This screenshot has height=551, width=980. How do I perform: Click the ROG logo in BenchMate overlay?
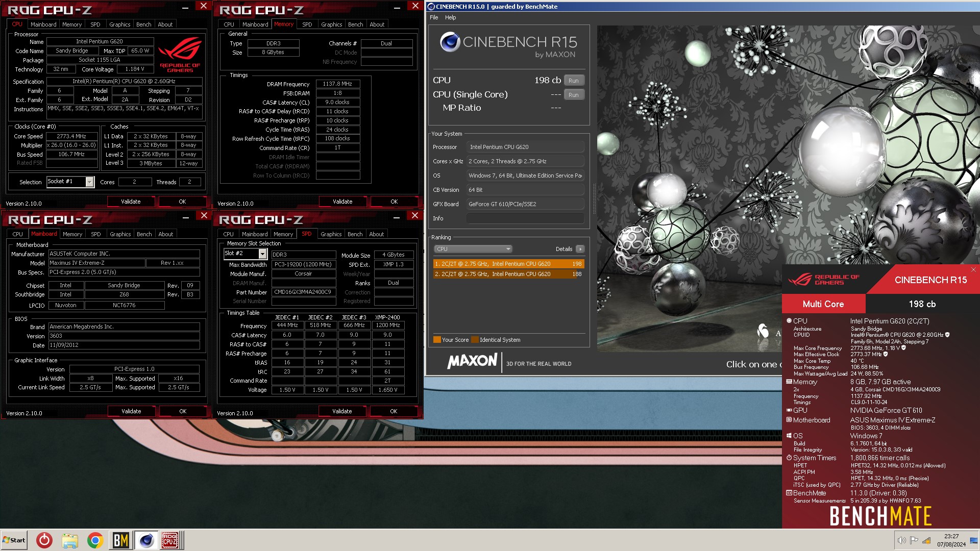click(x=824, y=280)
